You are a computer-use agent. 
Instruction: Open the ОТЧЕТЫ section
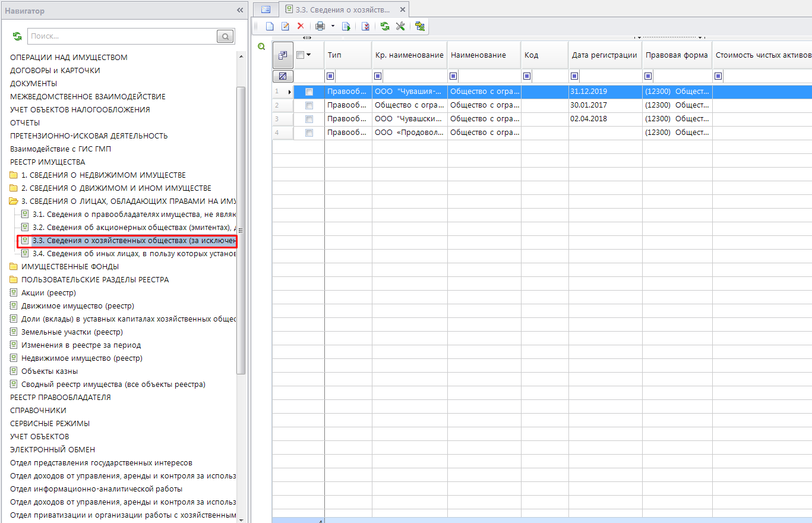(24, 122)
